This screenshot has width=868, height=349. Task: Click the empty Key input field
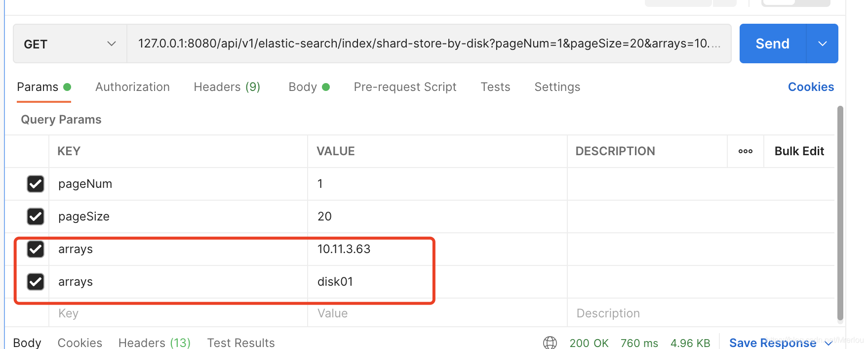[178, 313]
